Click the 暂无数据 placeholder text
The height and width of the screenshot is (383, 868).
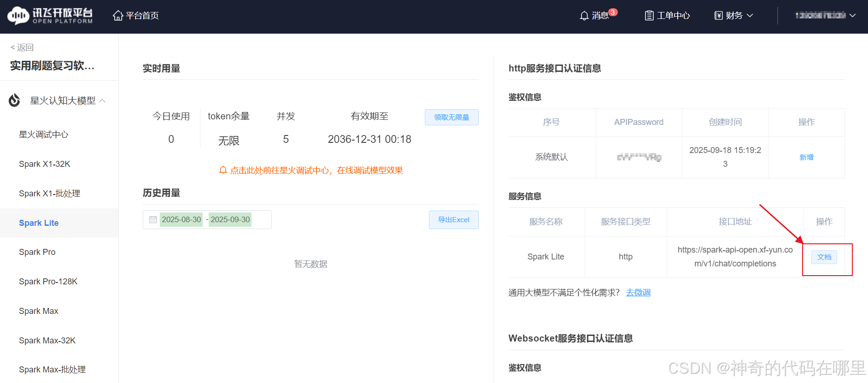pos(311,264)
